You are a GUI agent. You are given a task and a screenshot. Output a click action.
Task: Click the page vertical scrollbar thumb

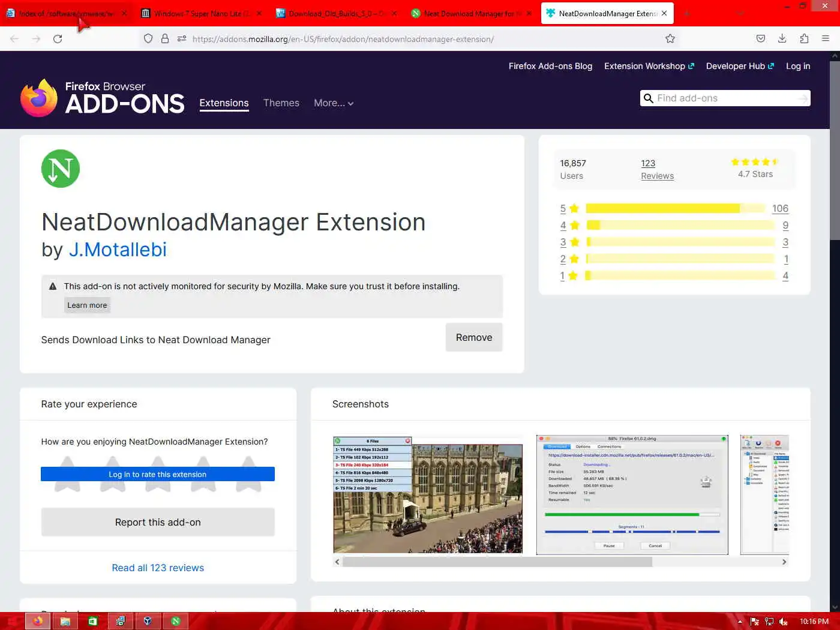tap(835, 151)
